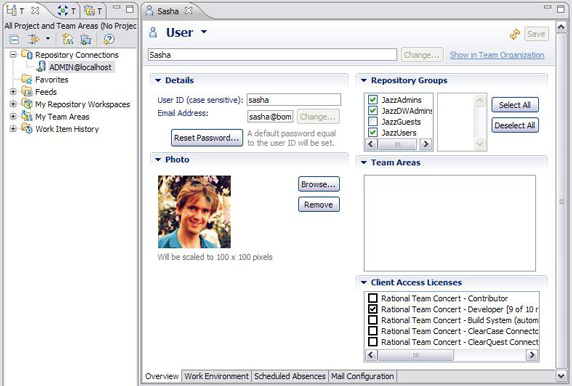This screenshot has width=572, height=386.
Task: Select the first Team Artifacts view tab
Action: 23,11
